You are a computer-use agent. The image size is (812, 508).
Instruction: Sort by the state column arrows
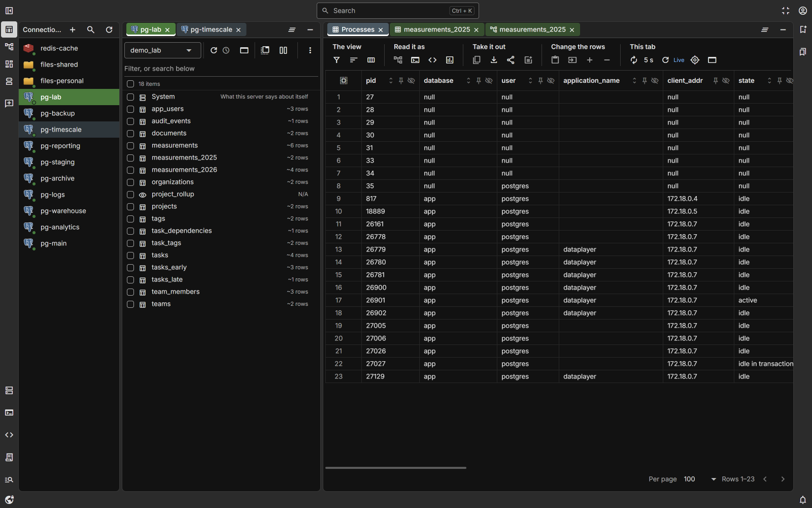point(769,81)
